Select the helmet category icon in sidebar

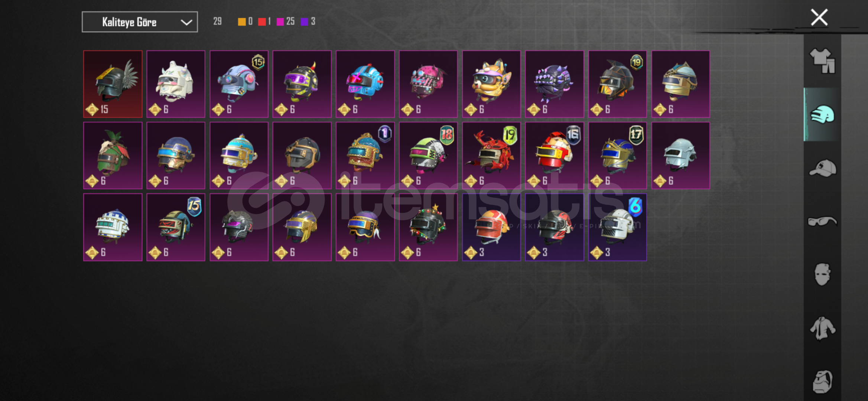(822, 114)
